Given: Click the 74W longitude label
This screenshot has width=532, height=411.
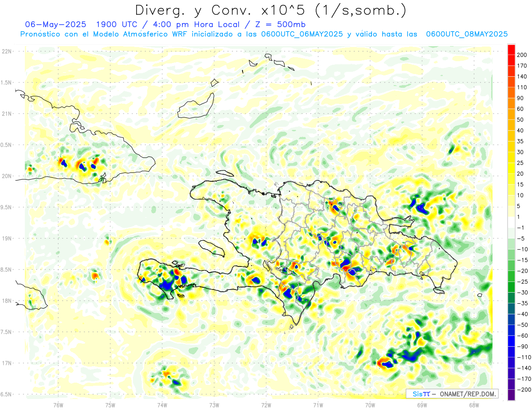Looking at the screenshot, I should pos(162,405).
